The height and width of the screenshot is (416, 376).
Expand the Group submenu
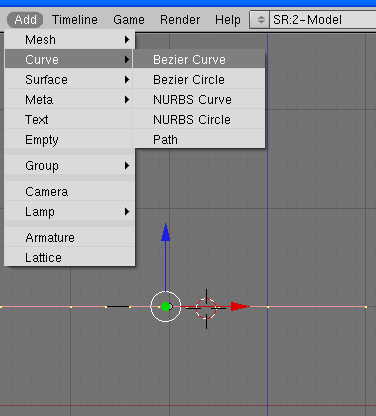(70, 166)
